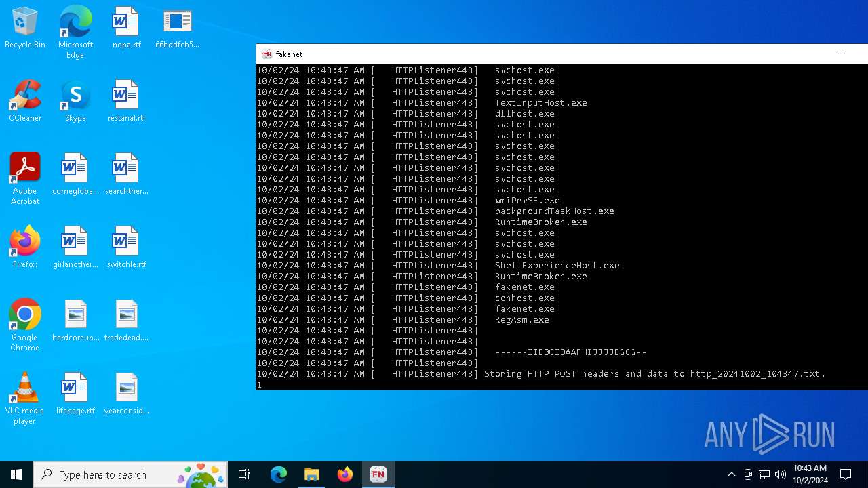This screenshot has height=488, width=868.
Task: Select the nopa.rtf document icon
Action: tap(126, 28)
